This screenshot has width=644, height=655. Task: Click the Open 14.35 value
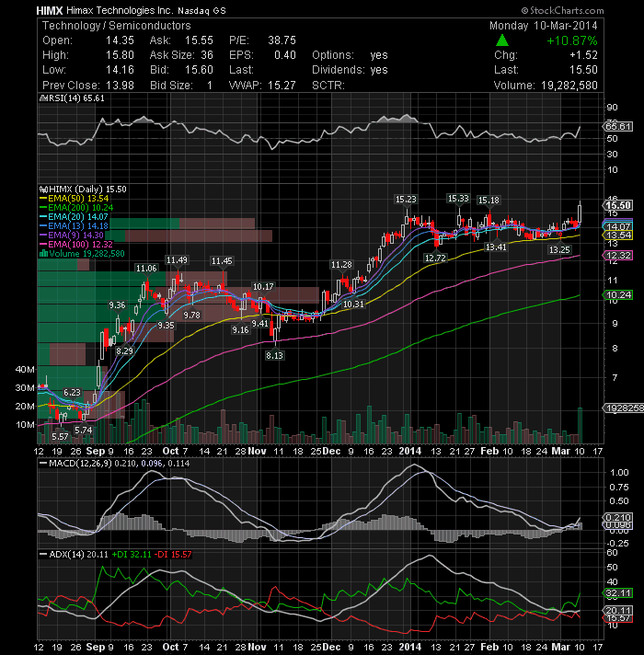coord(120,40)
